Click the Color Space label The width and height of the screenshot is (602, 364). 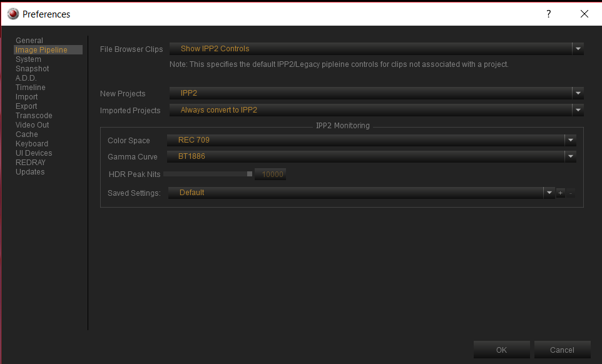[129, 140]
